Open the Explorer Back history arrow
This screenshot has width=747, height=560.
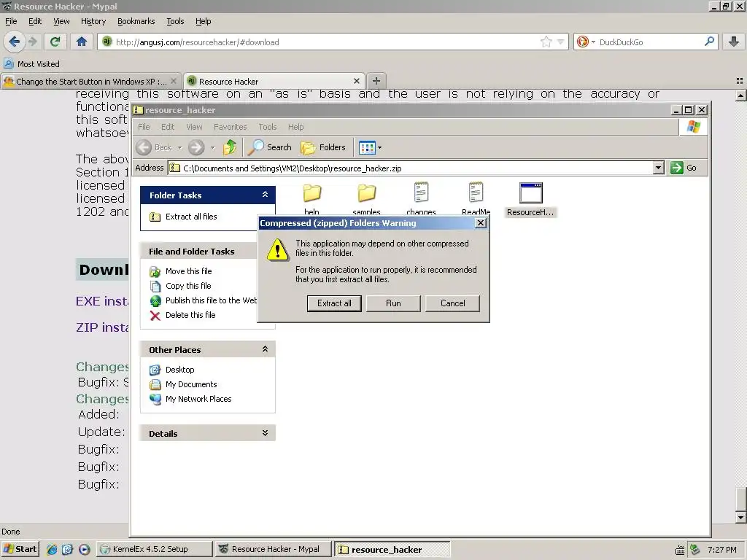(x=180, y=147)
